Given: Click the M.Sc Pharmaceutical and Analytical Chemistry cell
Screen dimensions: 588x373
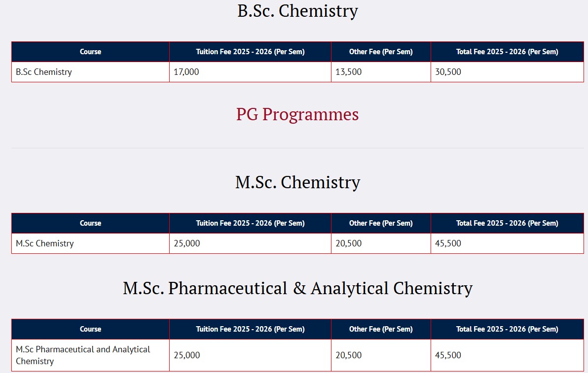Looking at the screenshot, I should click(83, 355).
